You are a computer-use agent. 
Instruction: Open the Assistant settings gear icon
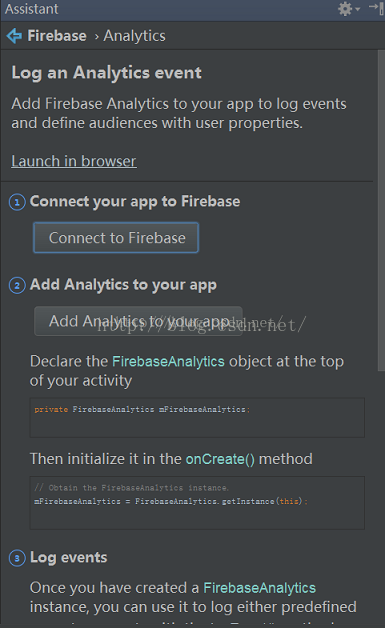point(345,8)
